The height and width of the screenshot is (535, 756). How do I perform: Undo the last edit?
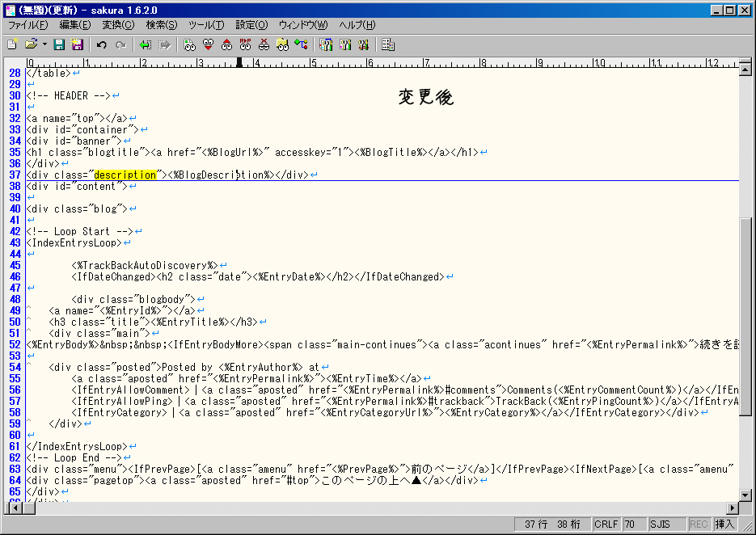(x=101, y=44)
